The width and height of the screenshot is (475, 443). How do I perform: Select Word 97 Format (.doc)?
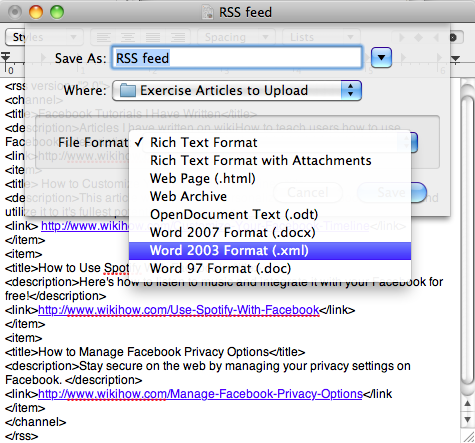click(270, 269)
